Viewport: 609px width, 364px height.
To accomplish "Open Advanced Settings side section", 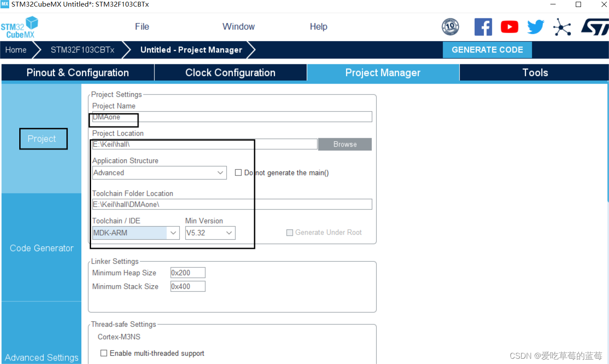I will pos(42,357).
